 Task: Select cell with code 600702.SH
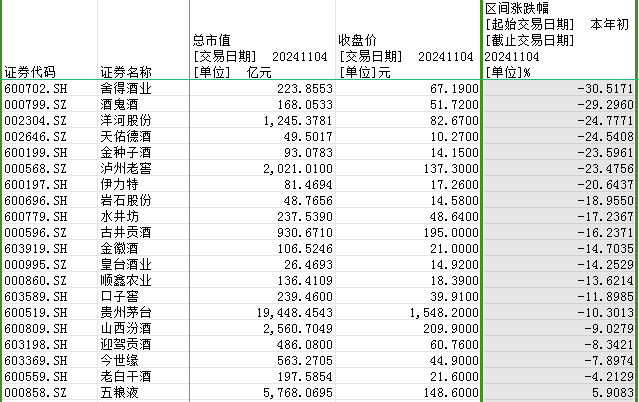click(50, 88)
